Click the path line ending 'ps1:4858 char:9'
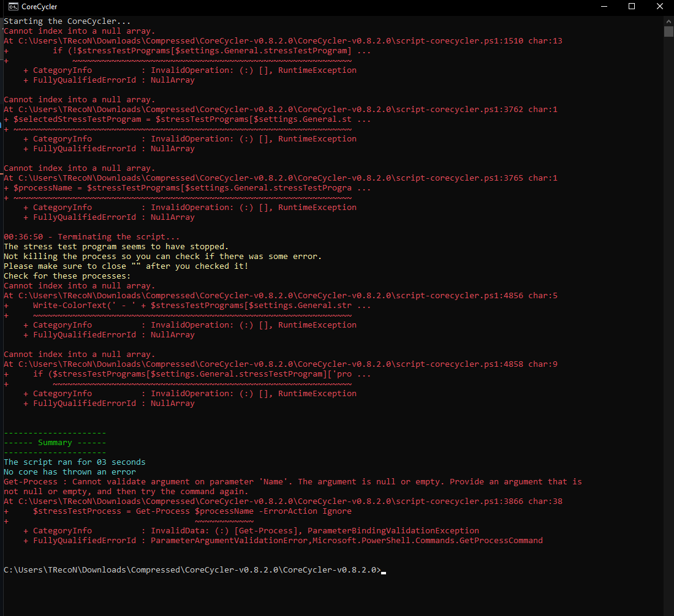This screenshot has width=674, height=616. 280,364
